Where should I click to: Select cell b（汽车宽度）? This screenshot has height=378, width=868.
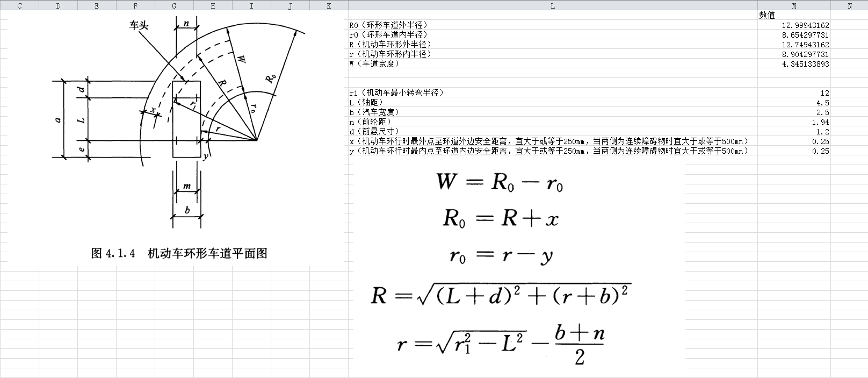553,112
